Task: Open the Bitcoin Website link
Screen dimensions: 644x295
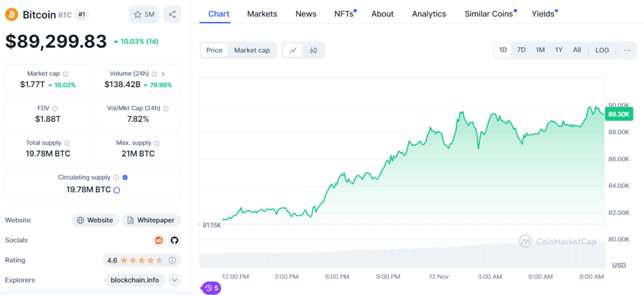Action: (x=95, y=220)
